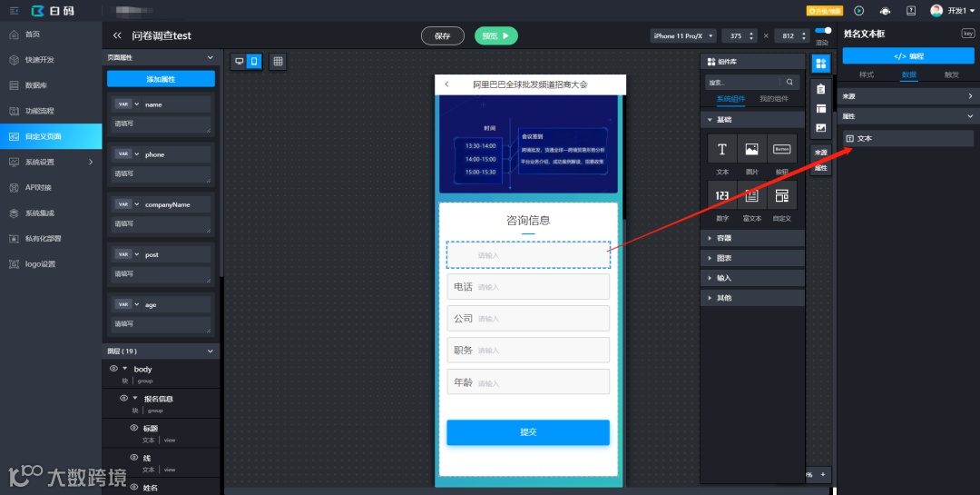Toggle visibility of 姓名 layer
Viewport: 980px width, 495px height.
[x=133, y=487]
